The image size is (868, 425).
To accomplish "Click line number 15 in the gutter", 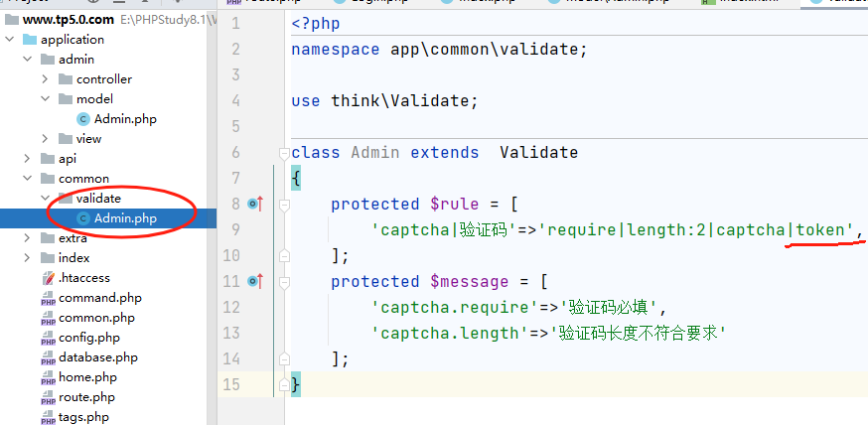I will (x=234, y=384).
